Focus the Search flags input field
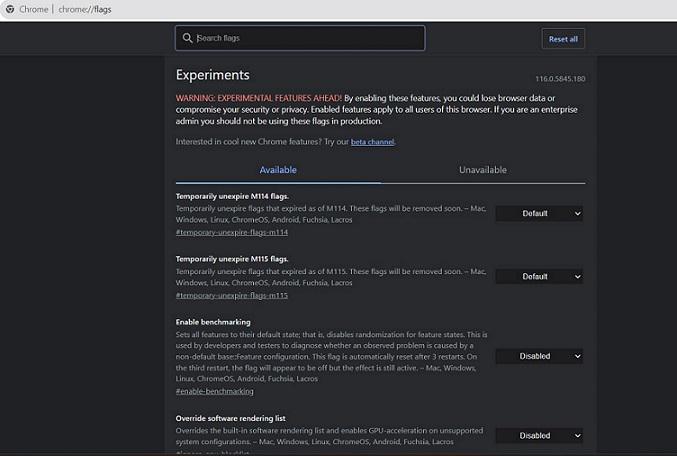Image resolution: width=677 pixels, height=456 pixels. tap(305, 38)
